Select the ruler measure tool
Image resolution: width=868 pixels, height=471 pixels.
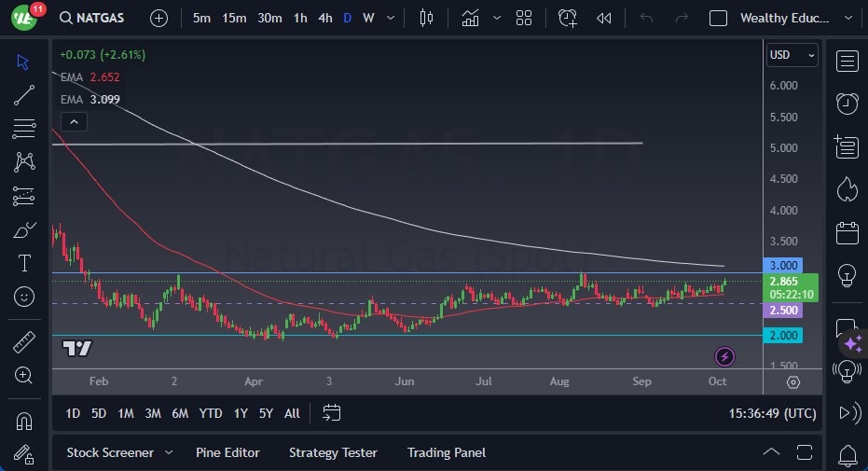click(x=24, y=342)
